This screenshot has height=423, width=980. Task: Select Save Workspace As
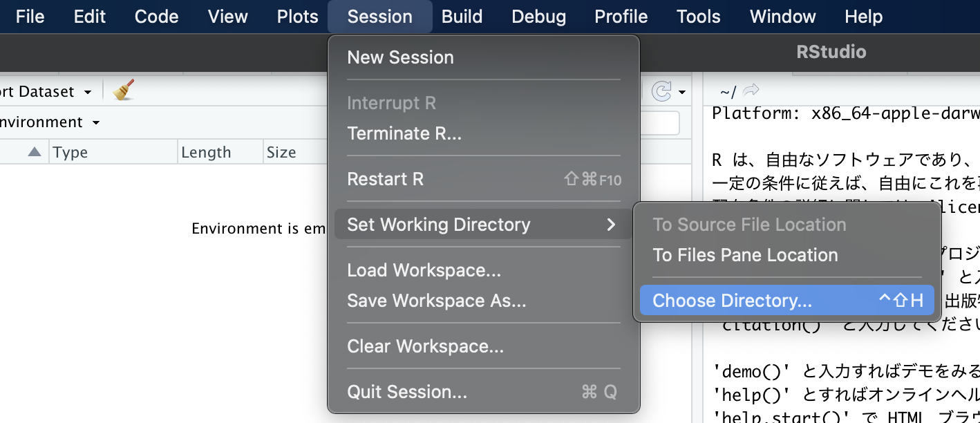click(436, 301)
